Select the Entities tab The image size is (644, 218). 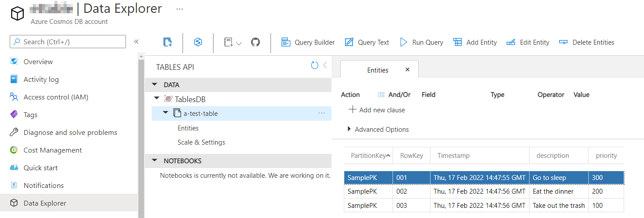(378, 70)
